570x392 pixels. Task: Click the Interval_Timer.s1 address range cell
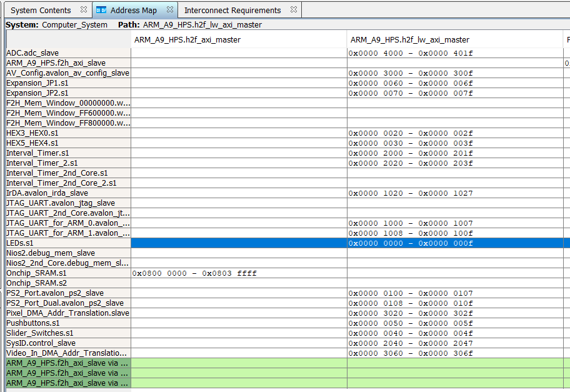coord(411,153)
